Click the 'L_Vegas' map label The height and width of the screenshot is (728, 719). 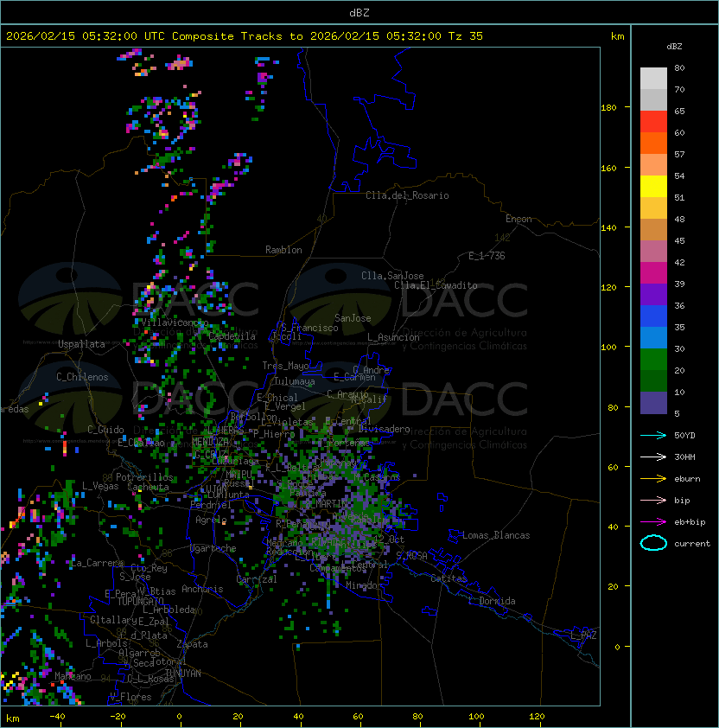[100, 486]
